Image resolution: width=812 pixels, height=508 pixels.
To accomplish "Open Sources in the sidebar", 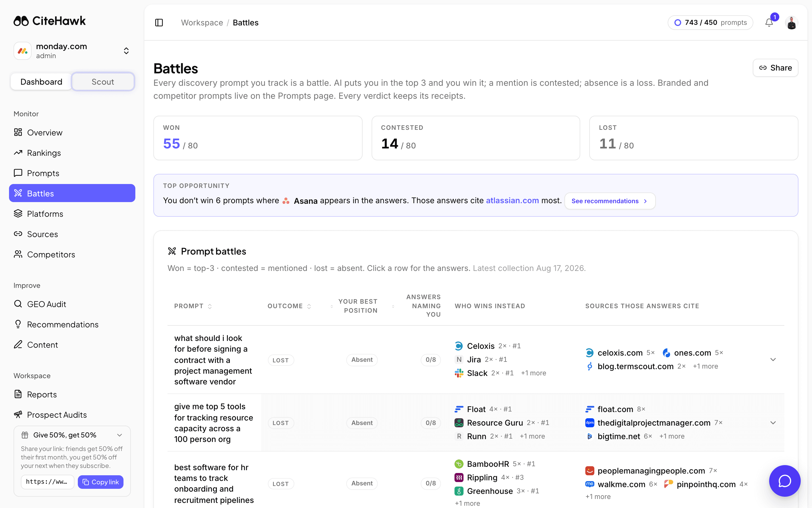I will click(x=72, y=234).
